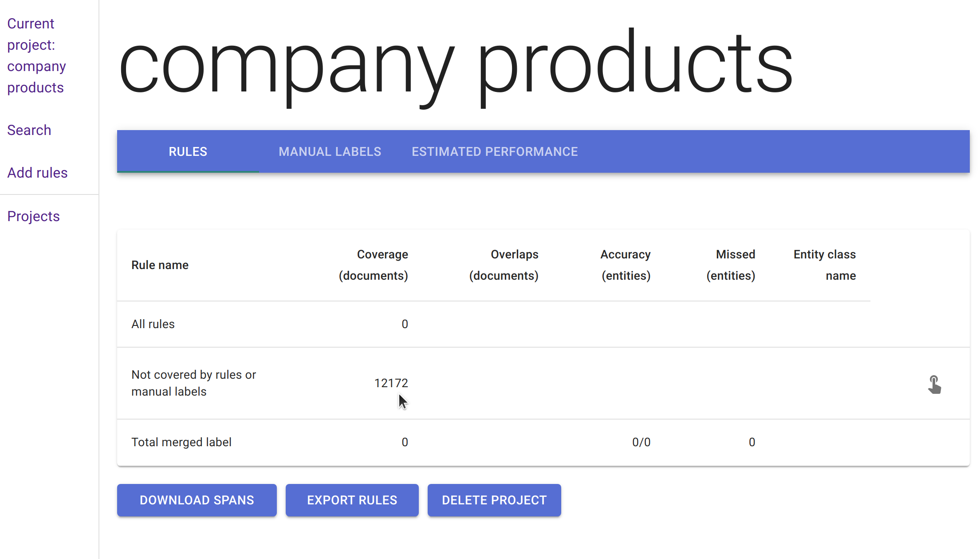Image resolution: width=980 pixels, height=559 pixels.
Task: Click the Delete Project button
Action: (x=494, y=500)
